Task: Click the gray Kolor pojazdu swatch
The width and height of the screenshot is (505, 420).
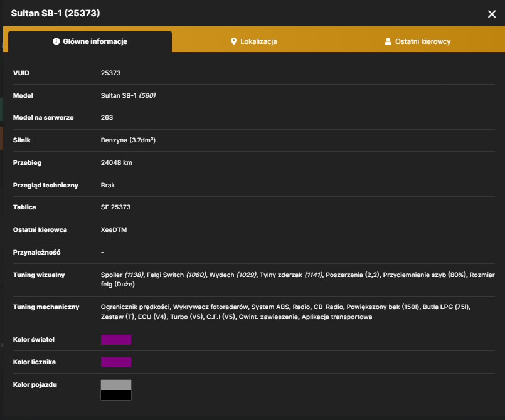Action: point(116,385)
